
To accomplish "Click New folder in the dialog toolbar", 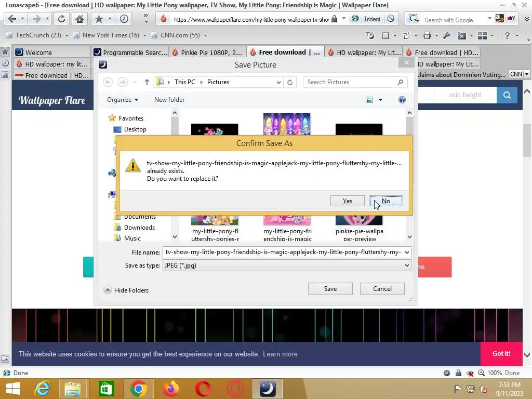I will (x=169, y=100).
